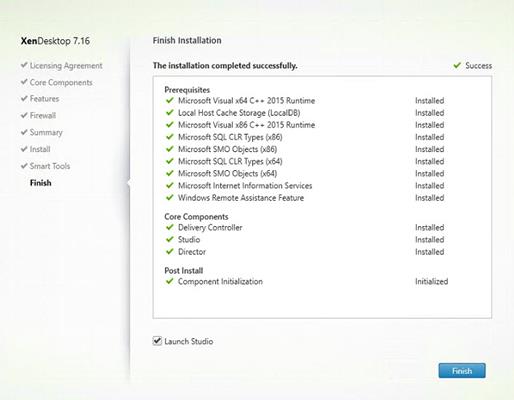Click the Launch Studio label text
Viewport: 514px width, 400px height.
tap(189, 341)
